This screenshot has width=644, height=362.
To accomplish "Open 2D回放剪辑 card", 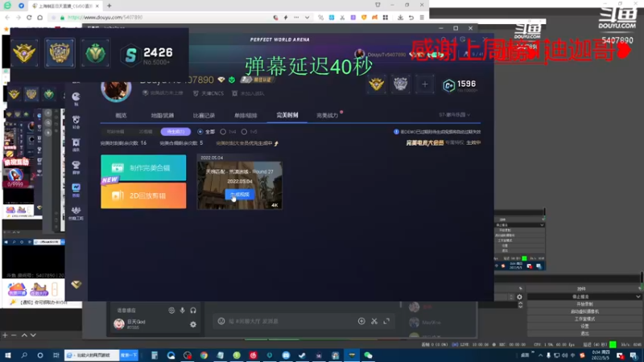I will (143, 195).
